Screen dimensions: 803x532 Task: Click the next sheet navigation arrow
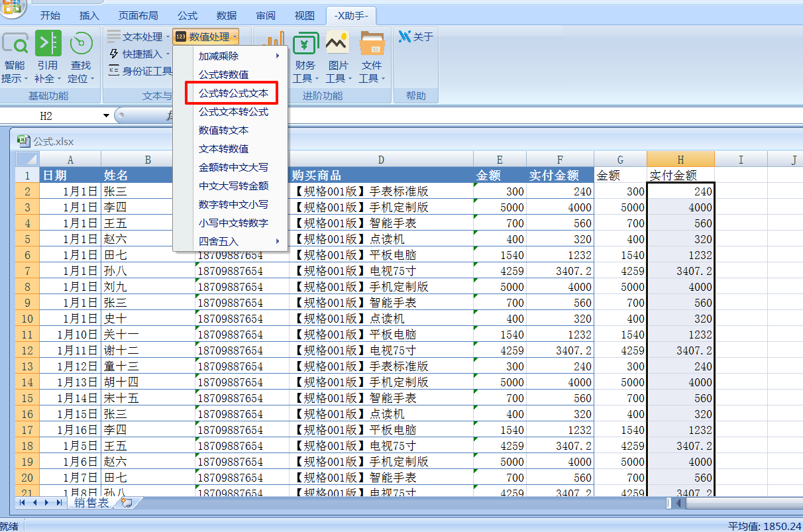coord(48,503)
